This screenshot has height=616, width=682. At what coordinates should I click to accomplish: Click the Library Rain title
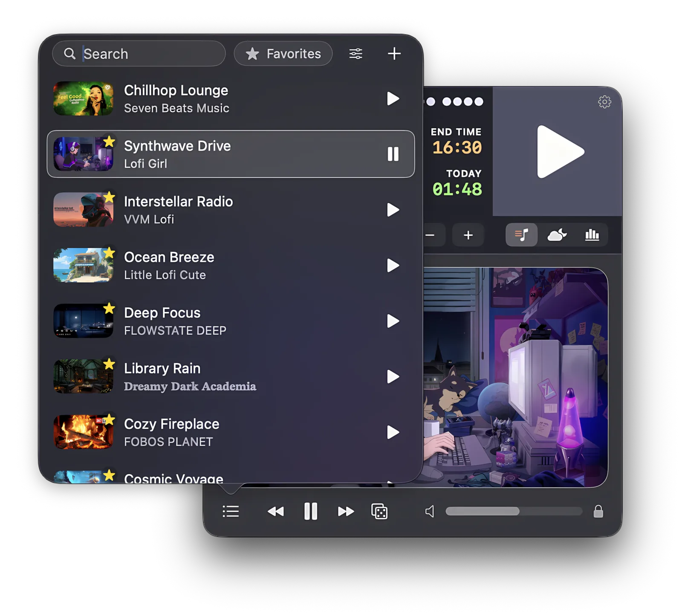click(x=162, y=368)
